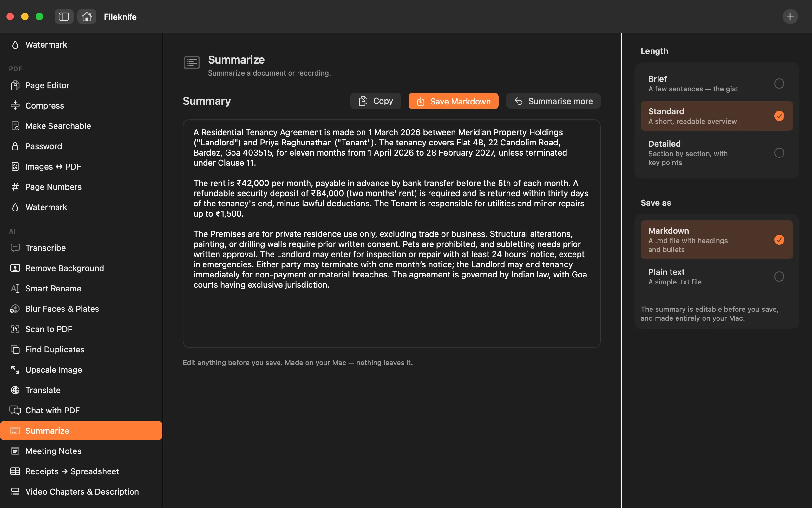The image size is (812, 508).
Task: Click 'The summary is editable' note
Action: click(x=709, y=313)
